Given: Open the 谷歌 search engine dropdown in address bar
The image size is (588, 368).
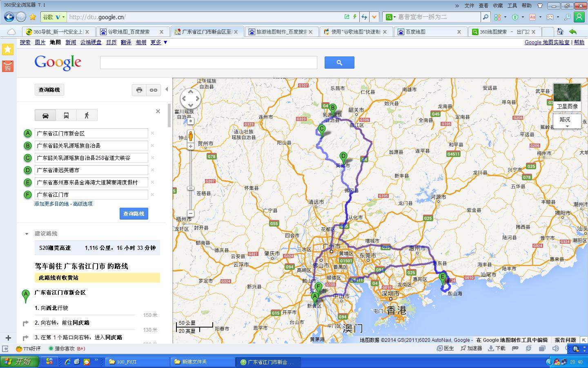Looking at the screenshot, I should coord(54,17).
